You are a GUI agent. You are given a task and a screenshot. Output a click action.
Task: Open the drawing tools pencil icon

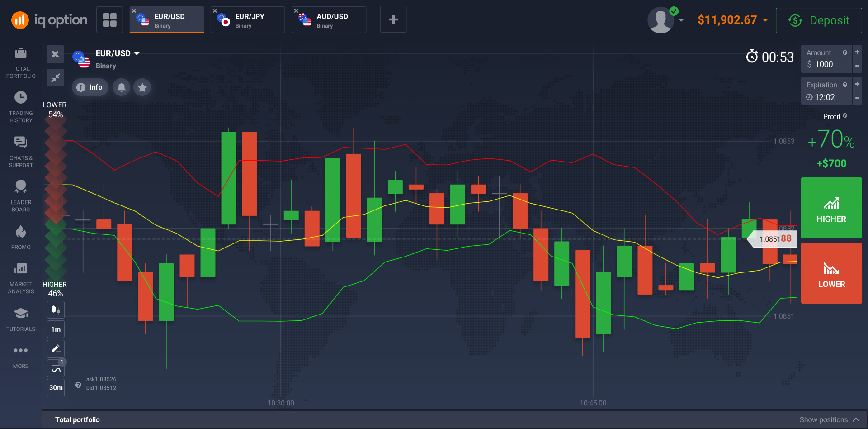[56, 348]
